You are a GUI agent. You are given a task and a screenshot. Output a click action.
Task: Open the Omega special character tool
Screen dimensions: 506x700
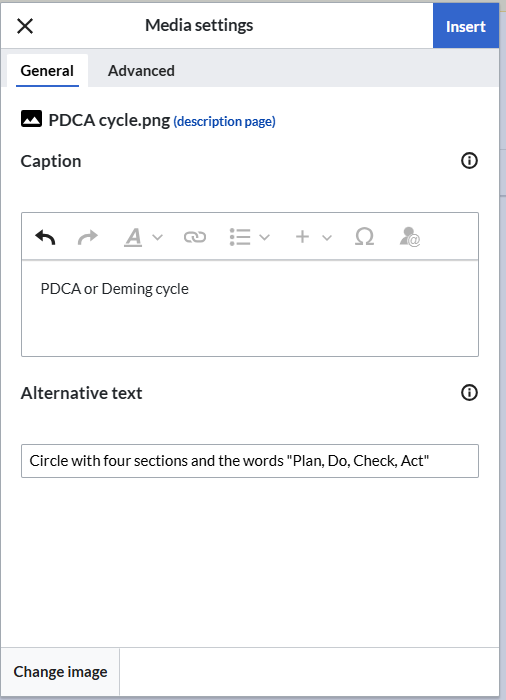pyautogui.click(x=364, y=237)
